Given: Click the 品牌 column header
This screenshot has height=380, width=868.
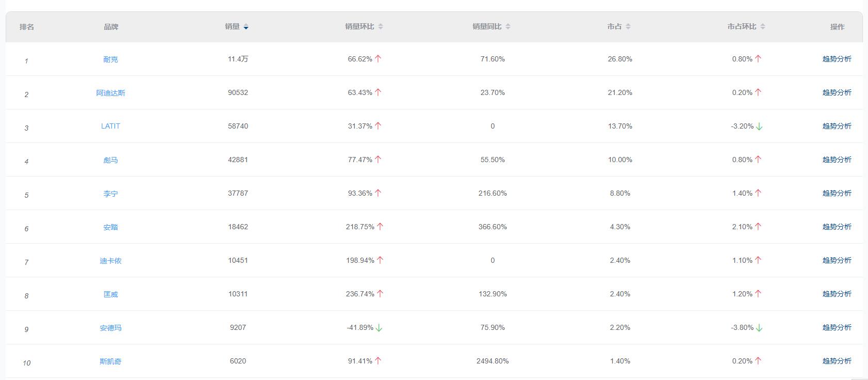Looking at the screenshot, I should click(x=111, y=27).
